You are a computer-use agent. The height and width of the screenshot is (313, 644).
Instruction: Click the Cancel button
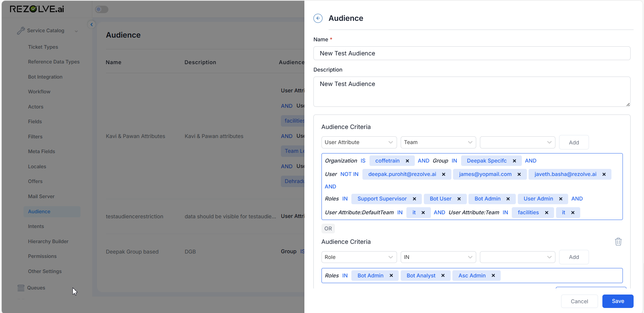579,301
